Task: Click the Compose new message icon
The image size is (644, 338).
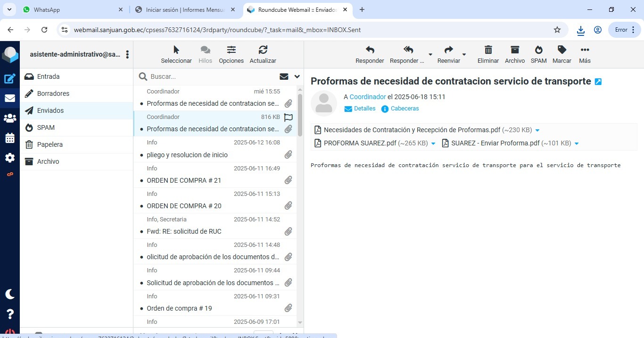Action: 10,79
